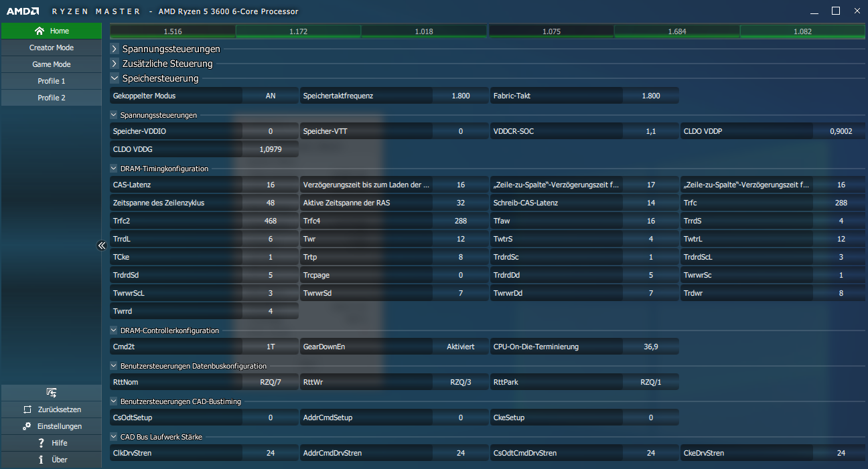Click Zeitspanne des Zeilenzyklus value 48
This screenshot has height=469, width=868.
(271, 203)
